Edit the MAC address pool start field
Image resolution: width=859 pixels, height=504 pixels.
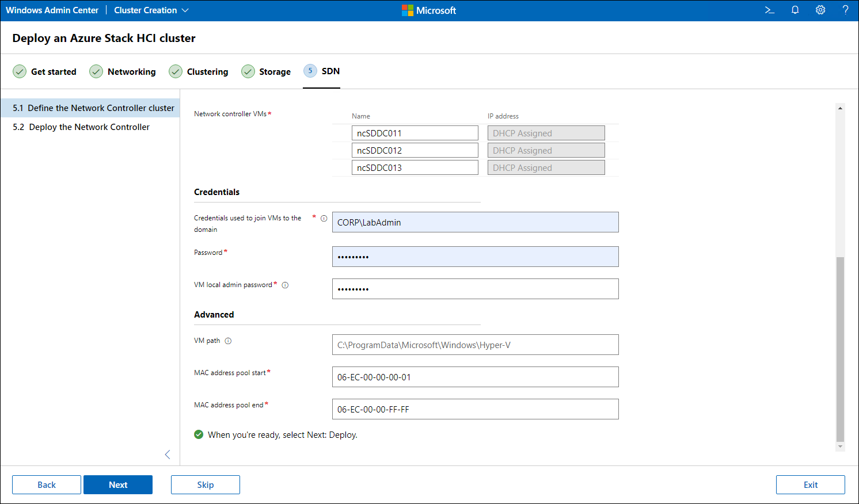476,377
